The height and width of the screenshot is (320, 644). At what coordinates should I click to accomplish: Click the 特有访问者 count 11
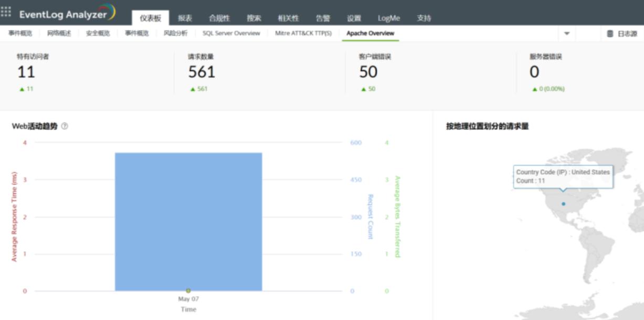[26, 72]
